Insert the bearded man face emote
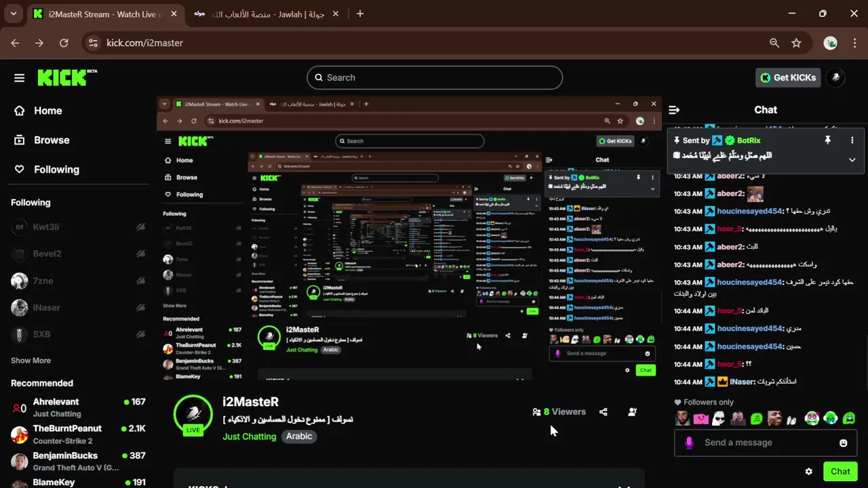Screen dimensions: 868x488 click(683, 419)
